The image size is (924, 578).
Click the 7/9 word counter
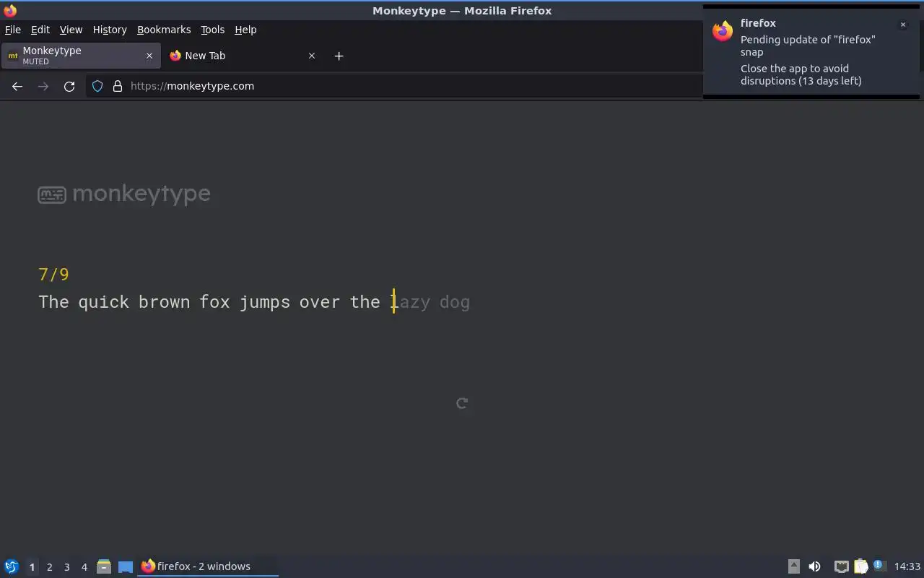(x=53, y=275)
